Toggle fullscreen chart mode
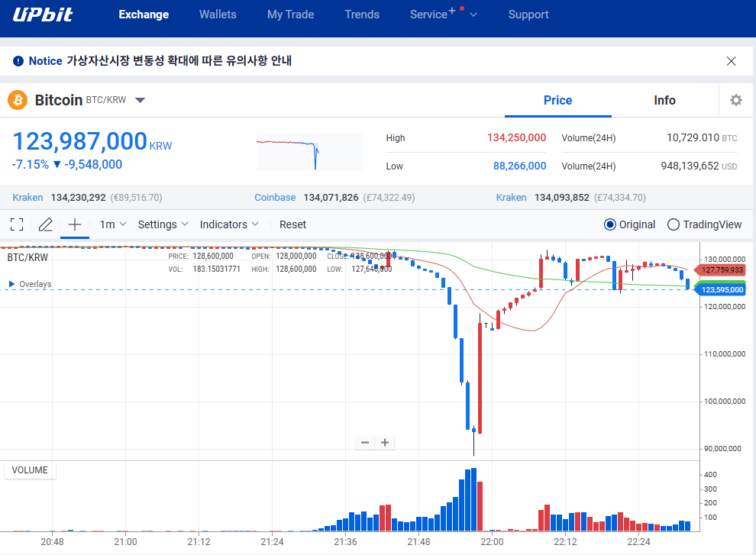The image size is (756, 555). [x=17, y=224]
